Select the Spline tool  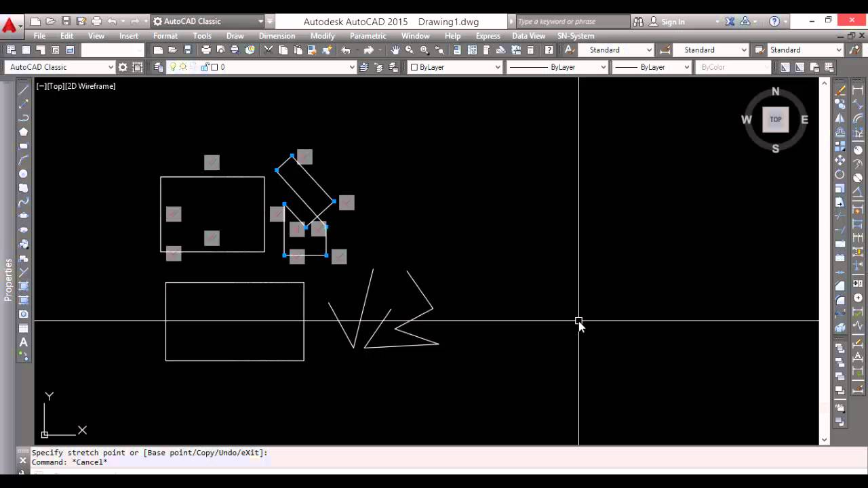coord(24,202)
